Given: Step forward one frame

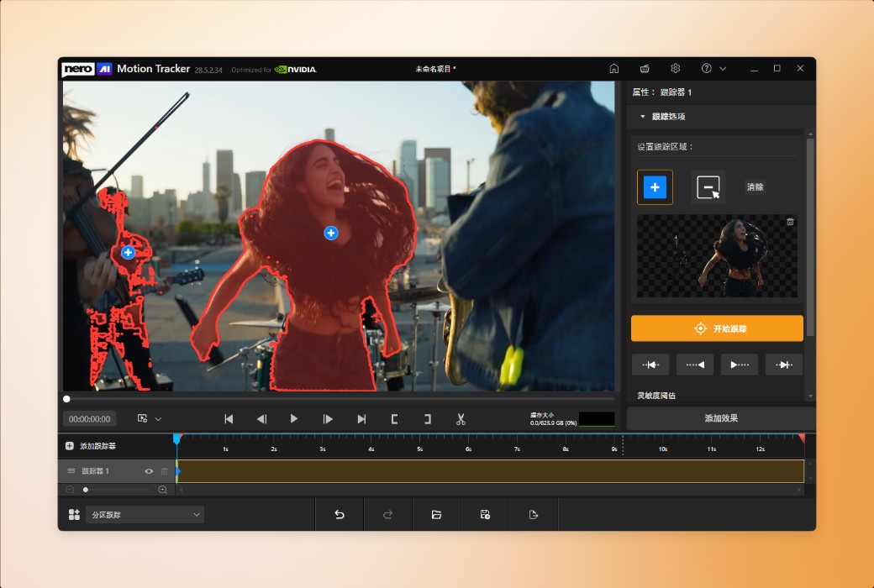Looking at the screenshot, I should (x=328, y=418).
